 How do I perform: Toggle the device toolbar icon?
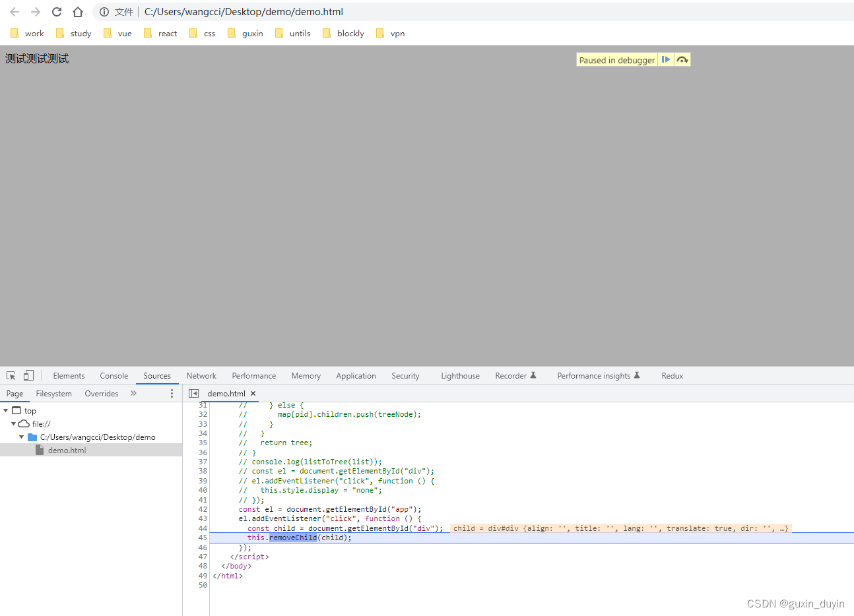coord(28,375)
